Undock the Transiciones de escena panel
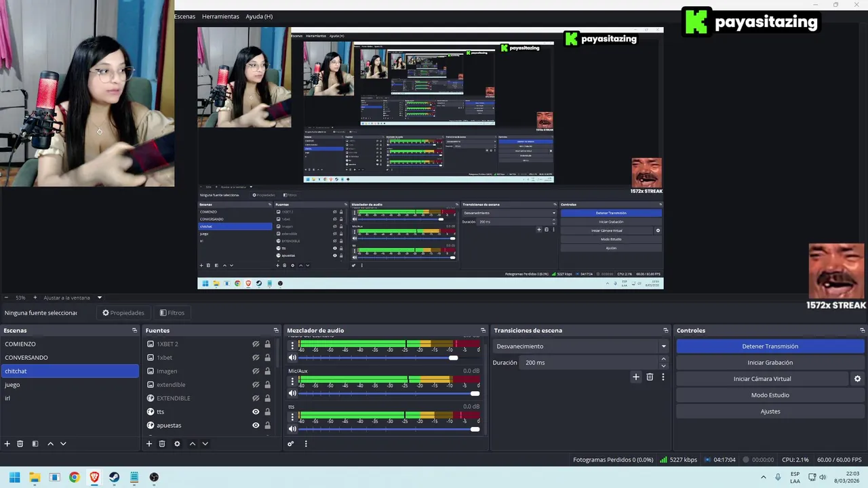The image size is (868, 488). click(x=666, y=331)
